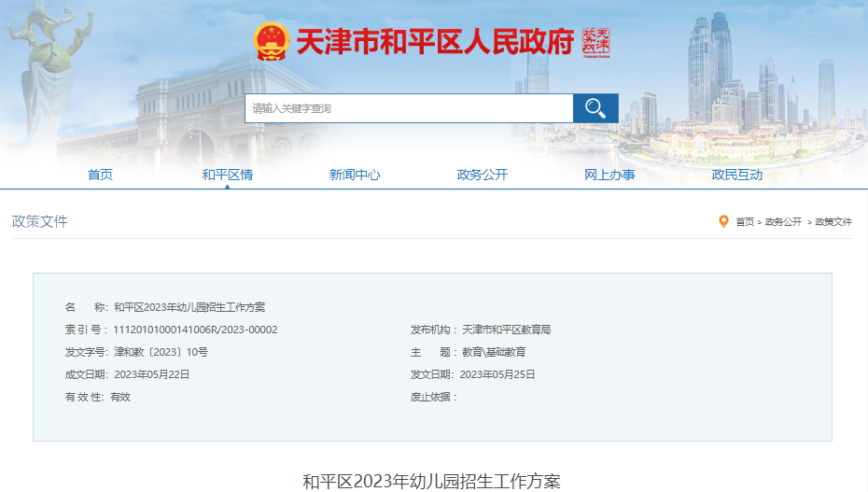Click the national emblem logo
The image size is (868, 492).
272,41
